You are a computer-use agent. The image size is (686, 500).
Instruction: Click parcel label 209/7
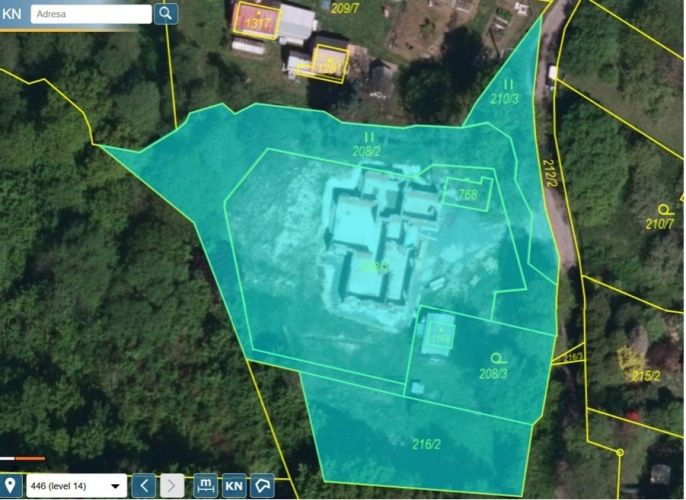(x=345, y=8)
